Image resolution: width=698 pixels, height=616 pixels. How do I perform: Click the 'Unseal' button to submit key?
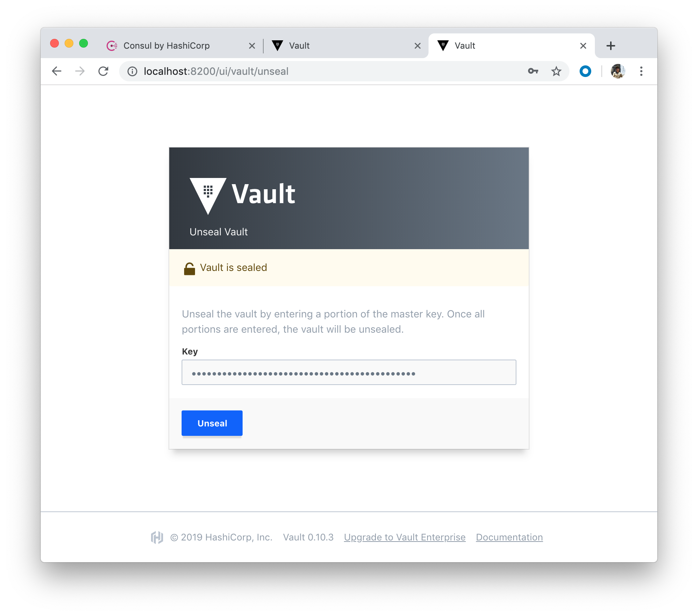(x=212, y=423)
